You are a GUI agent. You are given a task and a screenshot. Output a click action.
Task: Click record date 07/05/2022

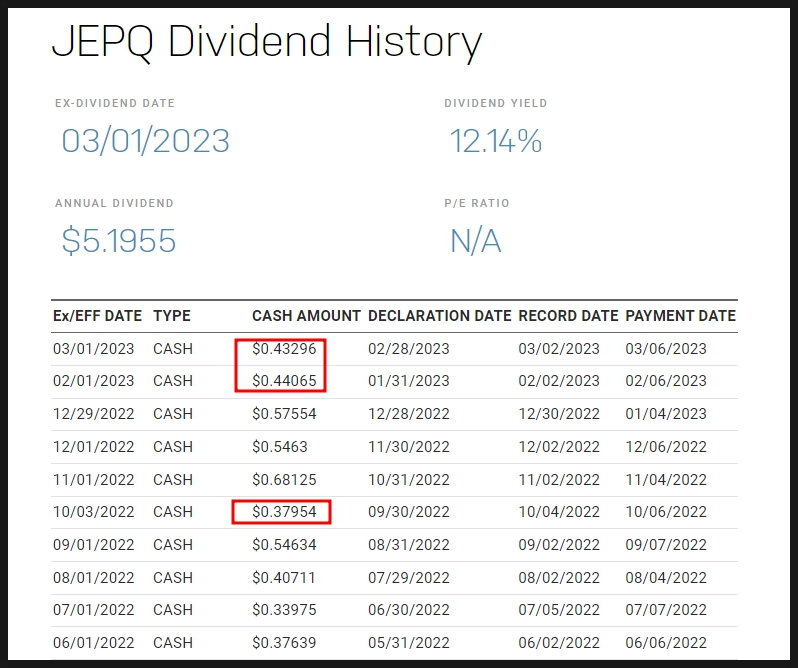tap(559, 610)
